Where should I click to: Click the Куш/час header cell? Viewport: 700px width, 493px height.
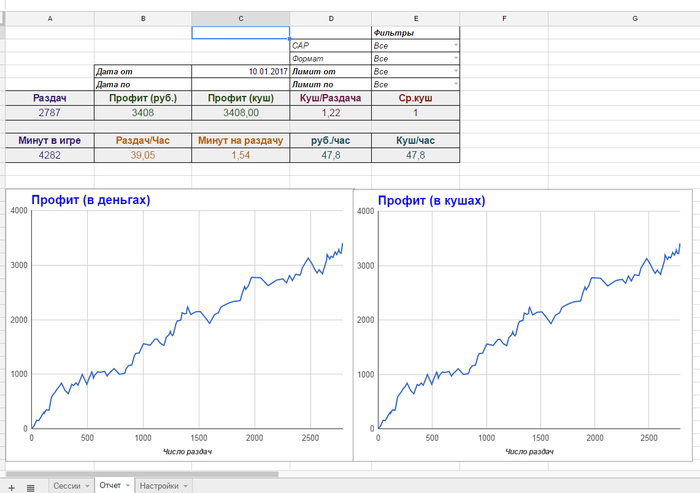click(416, 141)
